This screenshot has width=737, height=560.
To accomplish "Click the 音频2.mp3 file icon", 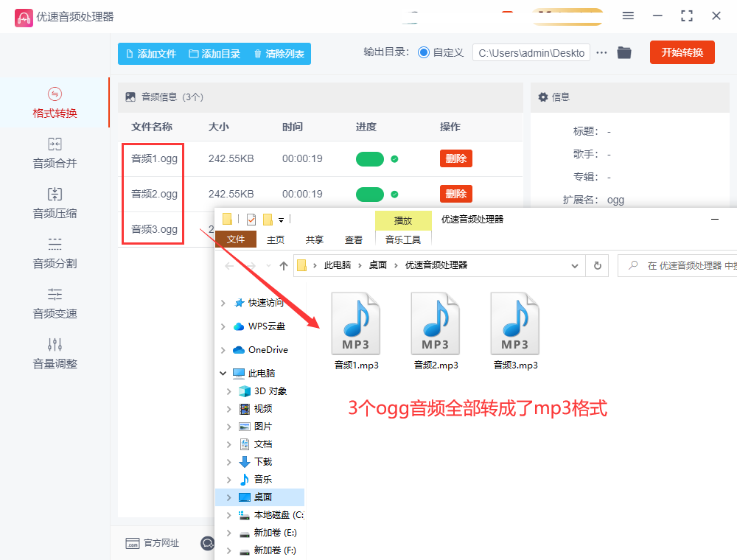I will (436, 323).
